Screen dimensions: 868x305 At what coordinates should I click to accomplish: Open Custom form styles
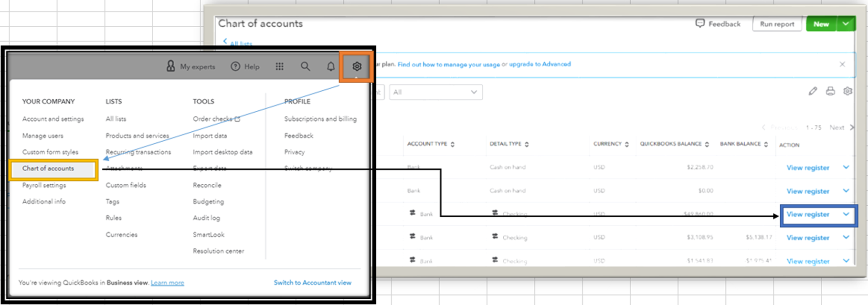(x=50, y=152)
